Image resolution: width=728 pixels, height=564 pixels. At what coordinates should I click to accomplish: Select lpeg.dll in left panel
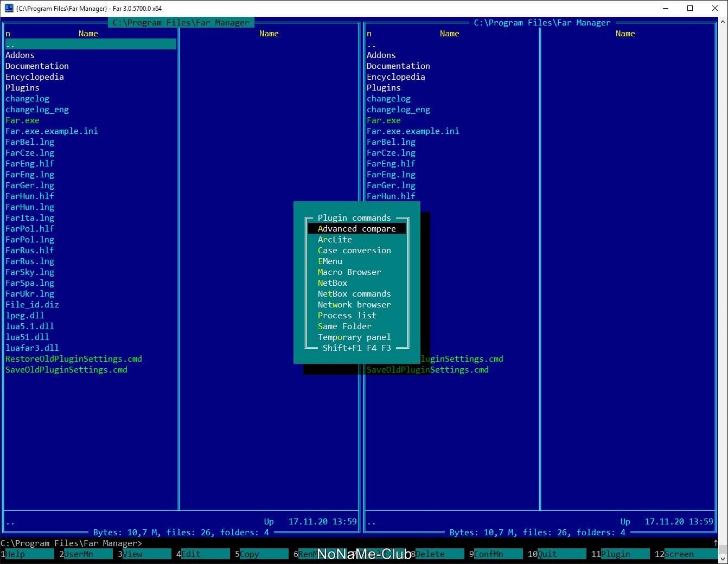tap(25, 316)
